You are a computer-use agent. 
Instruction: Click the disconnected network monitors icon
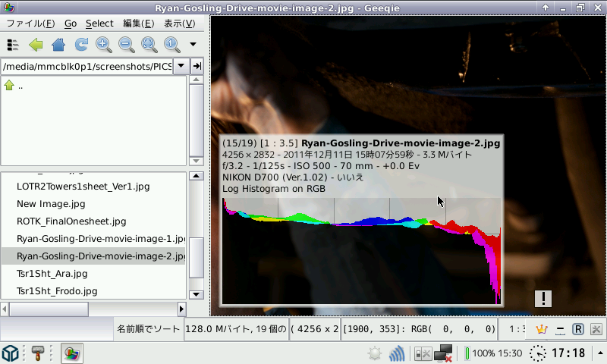coord(443,353)
